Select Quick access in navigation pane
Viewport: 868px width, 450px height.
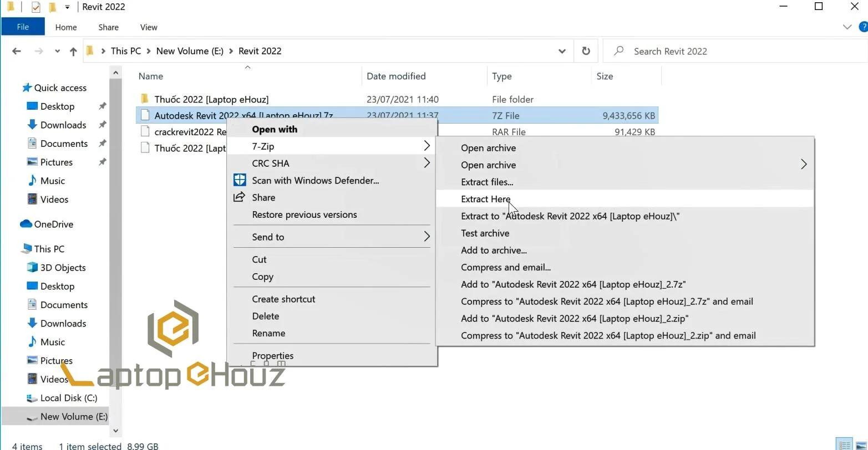(60, 88)
